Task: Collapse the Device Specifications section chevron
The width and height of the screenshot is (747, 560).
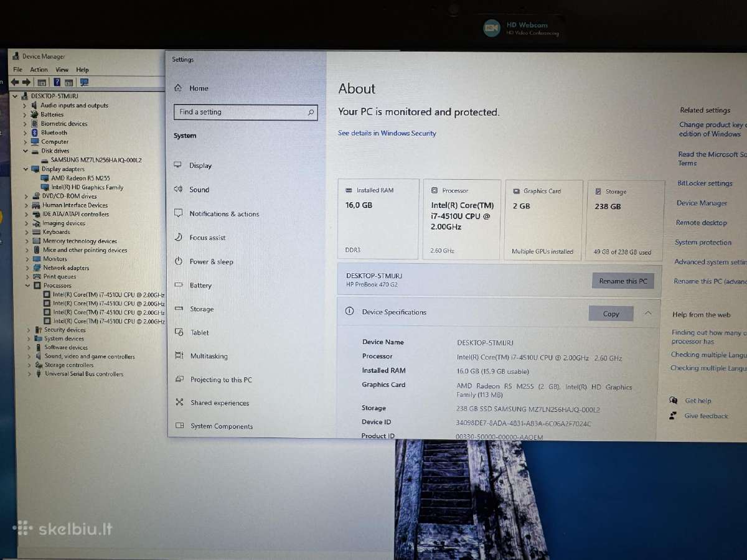Action: pyautogui.click(x=648, y=313)
